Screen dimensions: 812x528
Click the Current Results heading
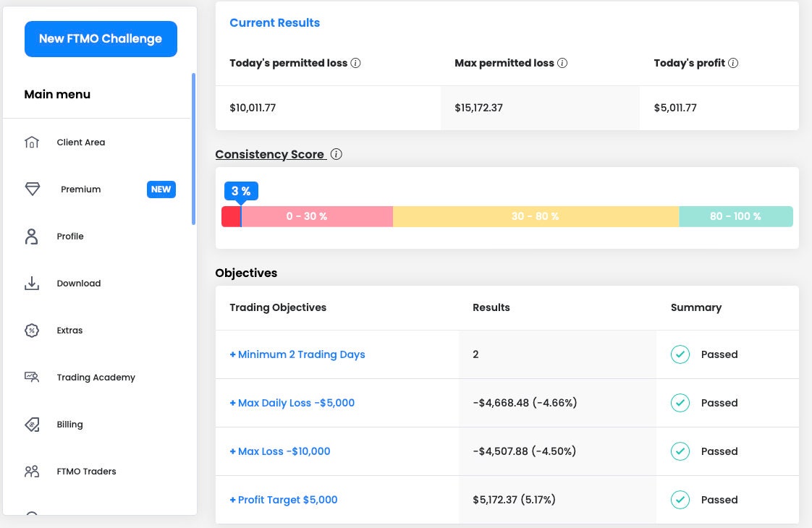274,22
